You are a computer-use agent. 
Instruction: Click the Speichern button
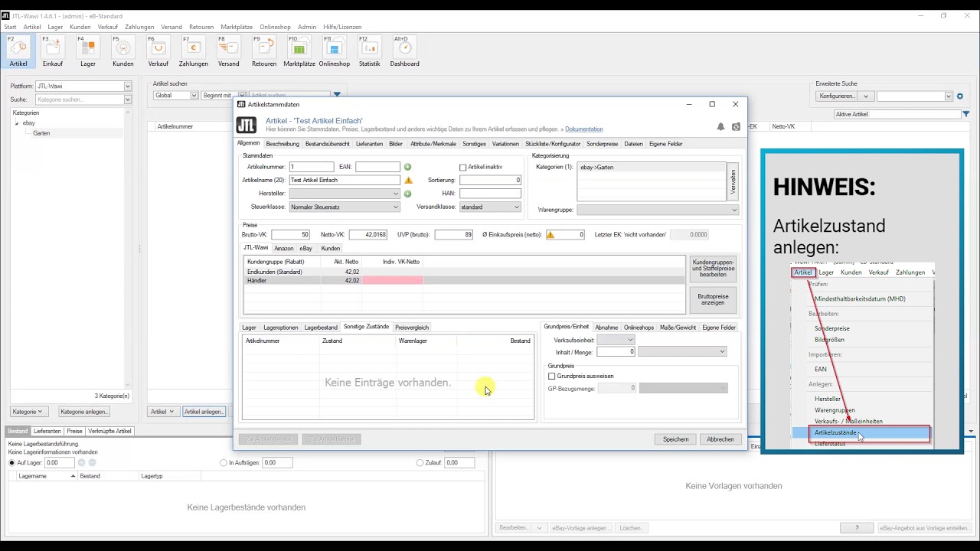point(676,439)
